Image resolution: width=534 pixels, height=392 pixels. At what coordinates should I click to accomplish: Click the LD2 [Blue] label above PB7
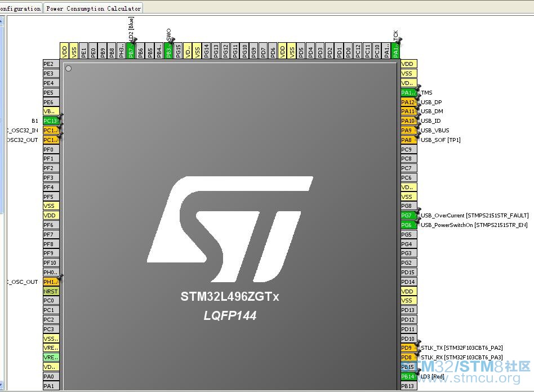pyautogui.click(x=131, y=29)
